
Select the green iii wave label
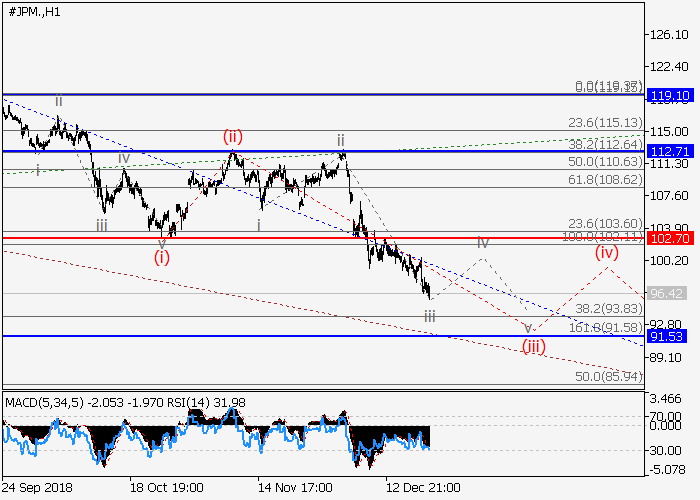coord(102,226)
